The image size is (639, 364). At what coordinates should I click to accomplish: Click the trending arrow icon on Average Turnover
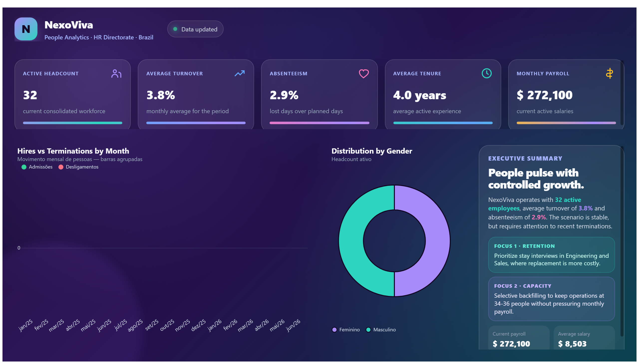240,73
